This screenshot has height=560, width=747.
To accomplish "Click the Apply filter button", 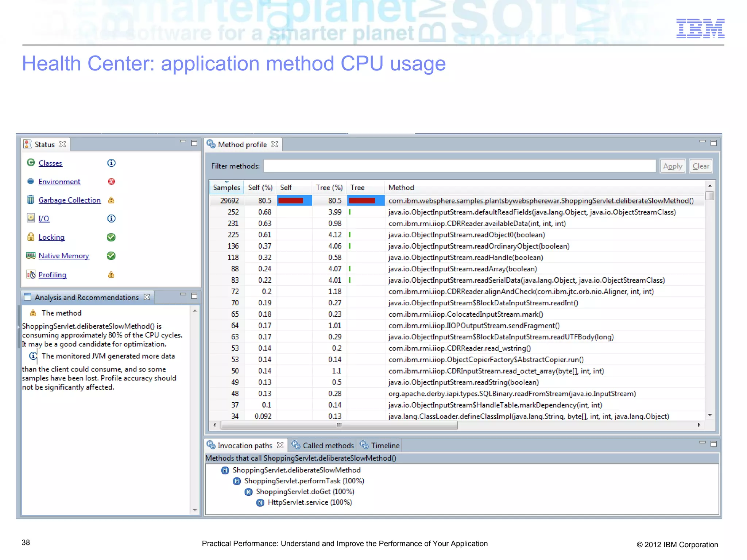I will click(673, 166).
